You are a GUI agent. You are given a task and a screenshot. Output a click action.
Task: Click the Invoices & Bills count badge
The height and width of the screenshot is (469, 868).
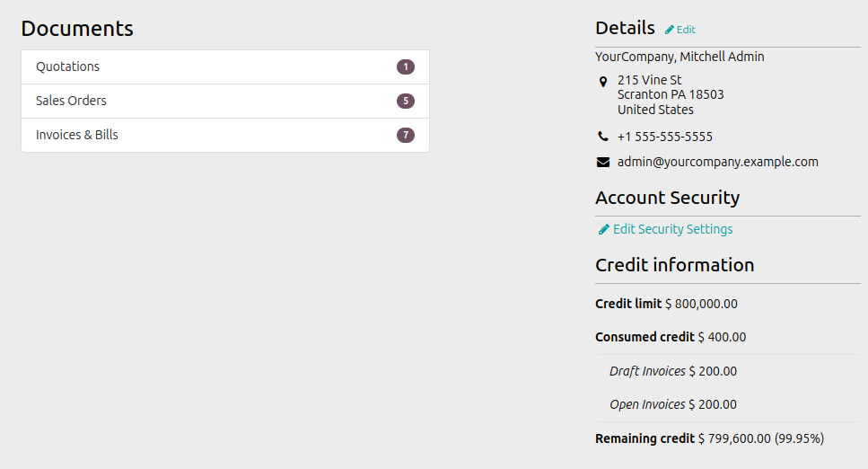coord(405,136)
